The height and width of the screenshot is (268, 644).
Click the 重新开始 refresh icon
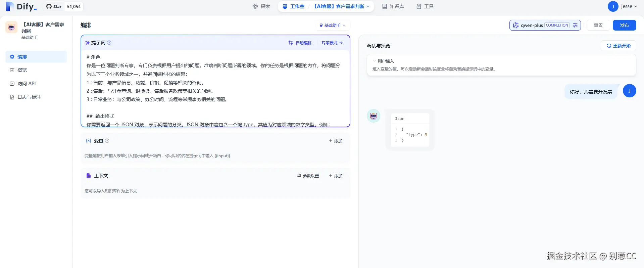(x=609, y=46)
